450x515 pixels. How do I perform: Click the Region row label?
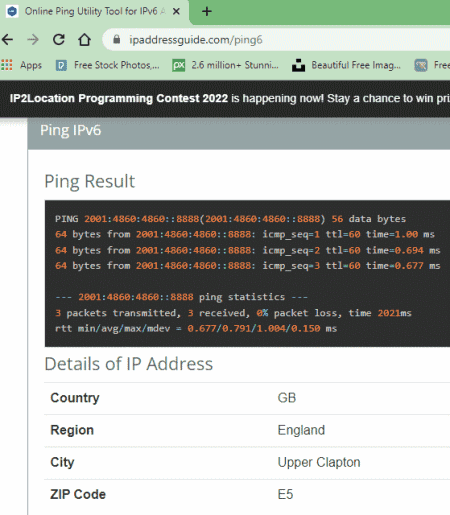pyautogui.click(x=72, y=430)
